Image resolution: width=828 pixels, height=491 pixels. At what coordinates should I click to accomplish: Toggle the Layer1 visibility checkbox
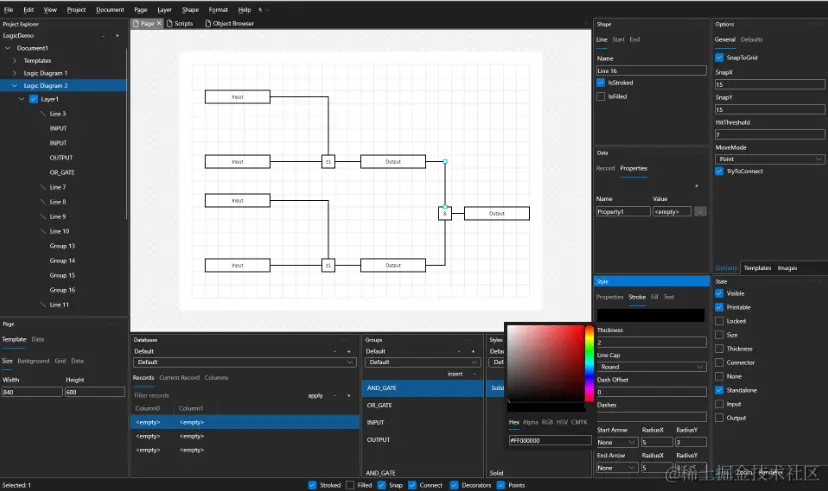coord(34,99)
